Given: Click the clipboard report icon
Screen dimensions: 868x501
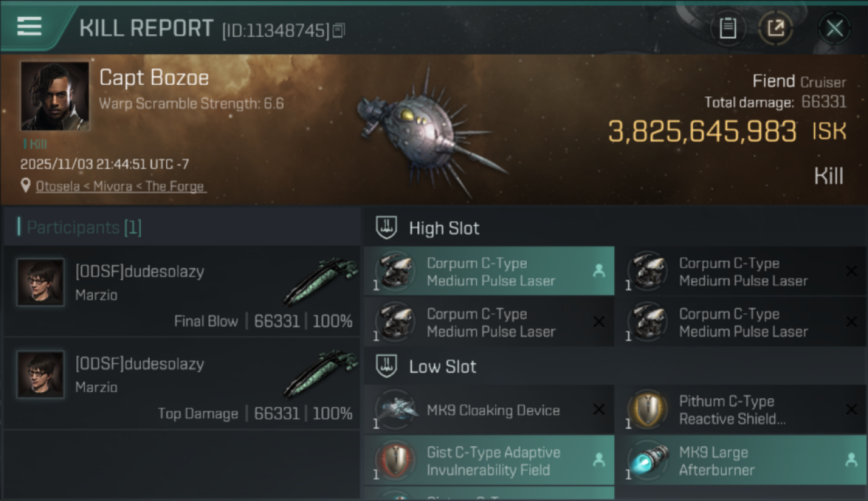Looking at the screenshot, I should click(x=727, y=29).
